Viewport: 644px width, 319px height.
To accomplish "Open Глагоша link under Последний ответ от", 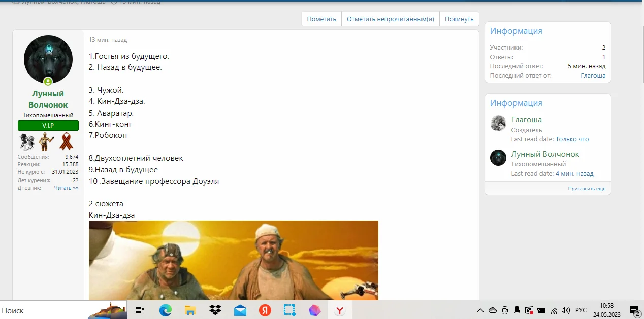I will pyautogui.click(x=593, y=75).
